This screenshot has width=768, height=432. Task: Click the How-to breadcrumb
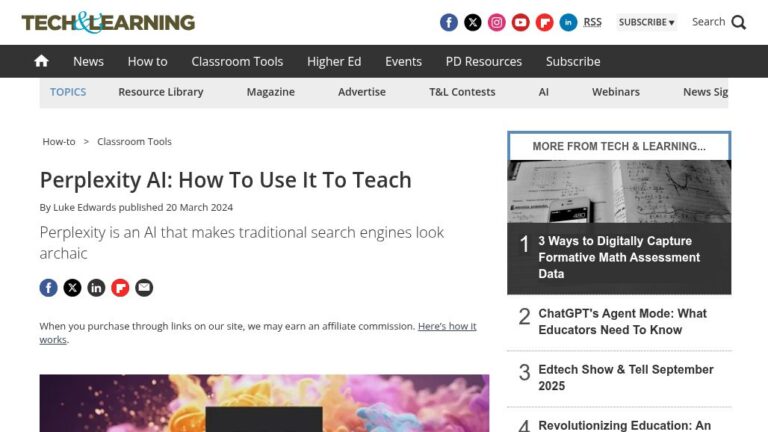click(59, 142)
